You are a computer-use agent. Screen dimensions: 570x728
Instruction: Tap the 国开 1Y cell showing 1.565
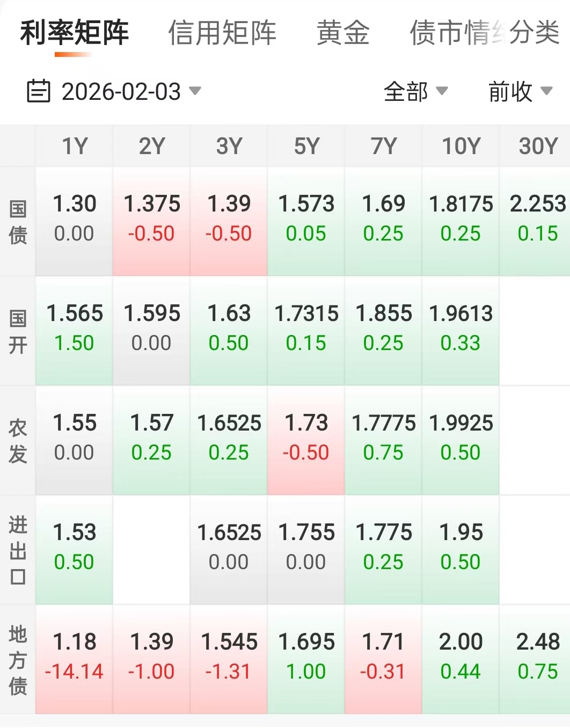(74, 328)
